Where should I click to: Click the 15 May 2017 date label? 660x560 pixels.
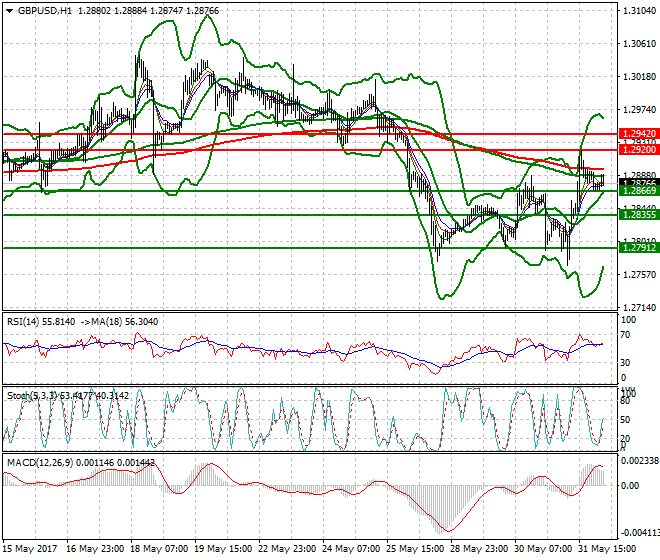pyautogui.click(x=30, y=549)
